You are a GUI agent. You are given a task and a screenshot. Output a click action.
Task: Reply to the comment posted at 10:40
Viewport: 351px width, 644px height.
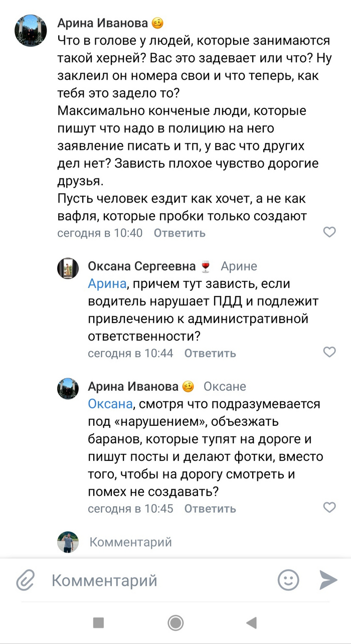pos(180,233)
